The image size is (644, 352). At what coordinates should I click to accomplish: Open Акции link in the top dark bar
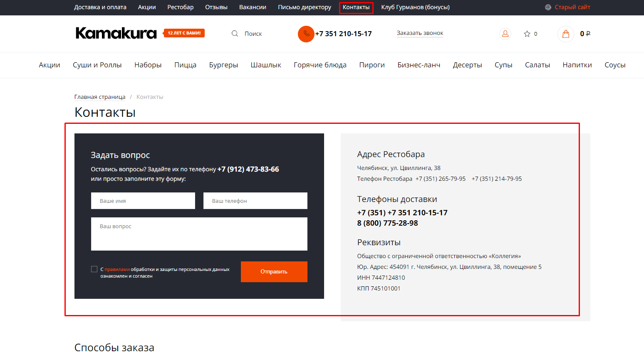click(x=147, y=7)
